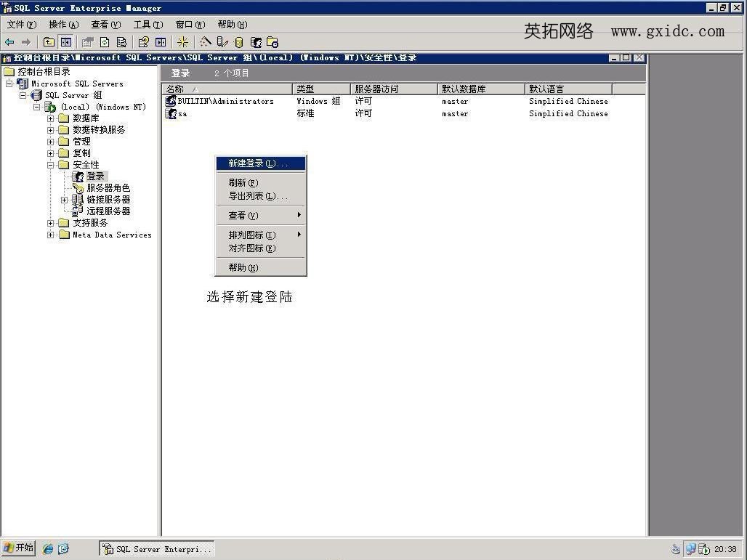Click the New login toolbar icon
Screen dimensions: 747x560
tap(256, 42)
